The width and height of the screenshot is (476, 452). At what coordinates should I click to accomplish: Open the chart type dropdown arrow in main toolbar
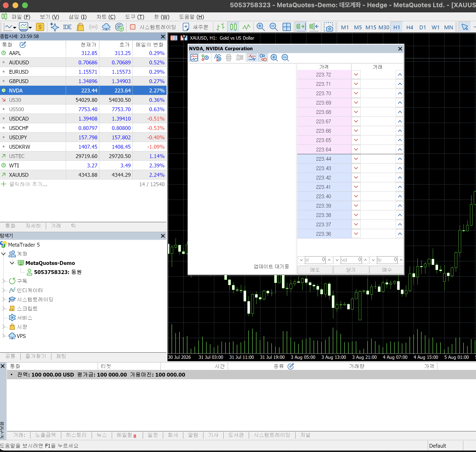pos(15,27)
